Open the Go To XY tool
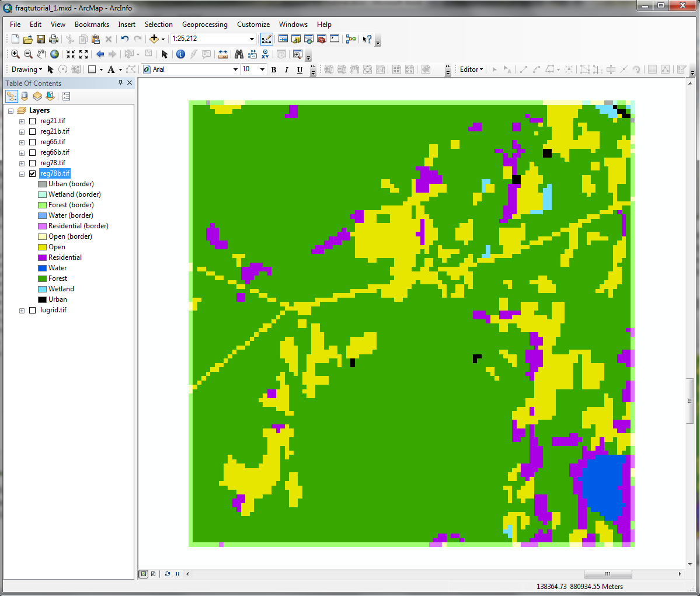The image size is (700, 596). click(265, 54)
